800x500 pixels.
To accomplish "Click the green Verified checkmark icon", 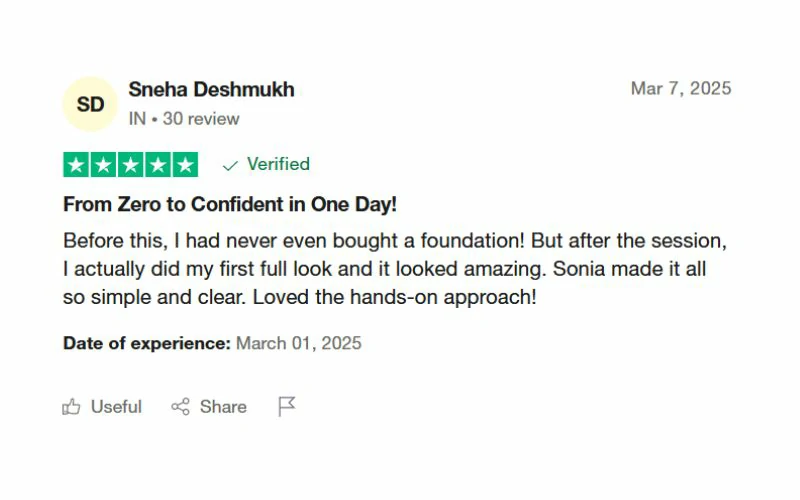I will (231, 165).
